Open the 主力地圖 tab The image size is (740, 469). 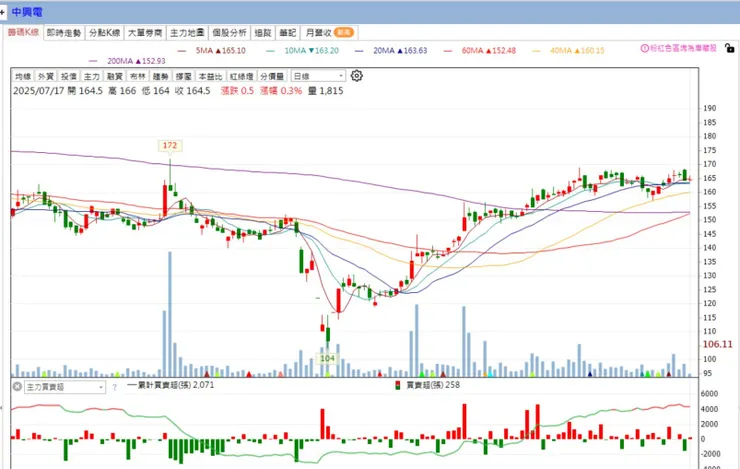coord(187,33)
